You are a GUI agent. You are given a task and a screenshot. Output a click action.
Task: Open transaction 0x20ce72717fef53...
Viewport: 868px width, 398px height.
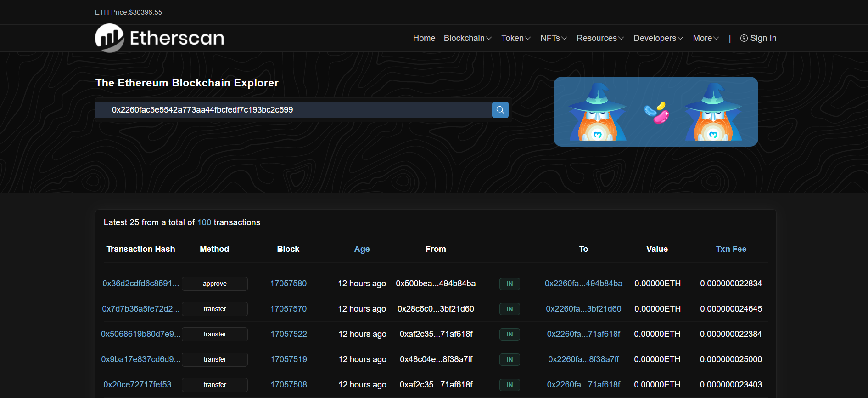point(141,385)
